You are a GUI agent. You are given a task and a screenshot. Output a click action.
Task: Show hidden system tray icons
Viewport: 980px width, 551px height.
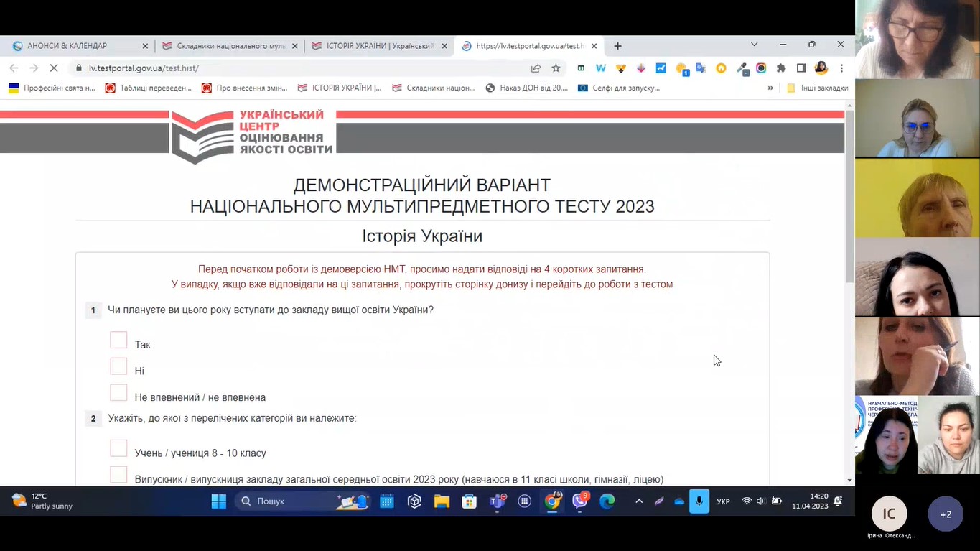[639, 501]
